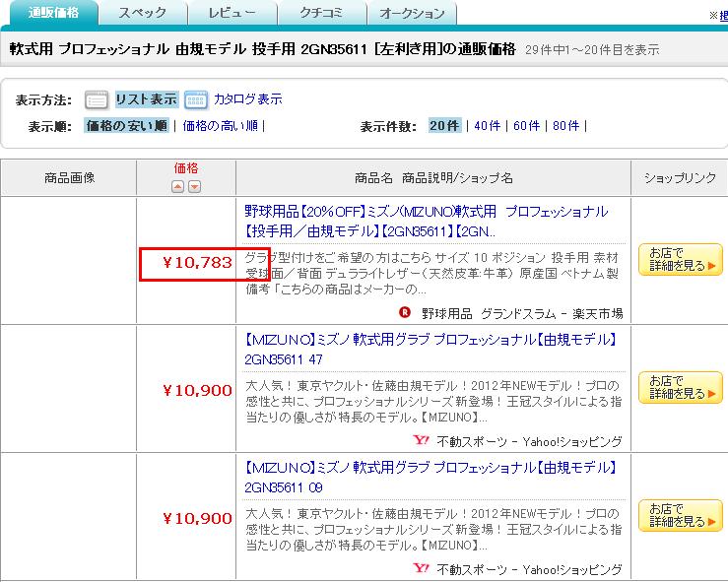This screenshot has height=582, width=728.
Task: Switch to the スペック tab
Action: tap(143, 13)
